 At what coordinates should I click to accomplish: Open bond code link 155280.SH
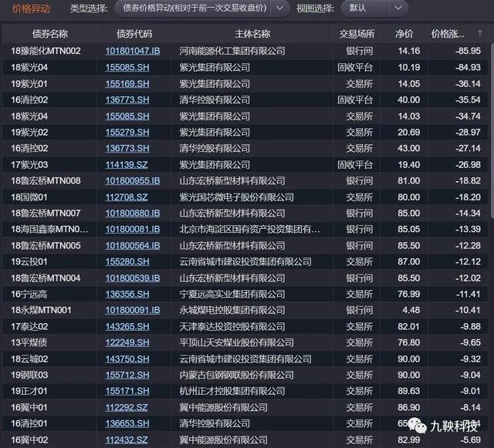click(127, 261)
